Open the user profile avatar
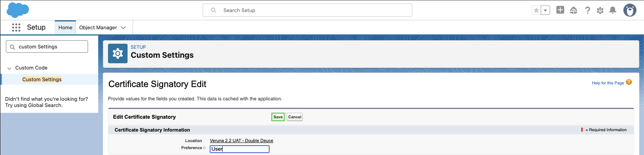The image size is (644, 155). (630, 10)
